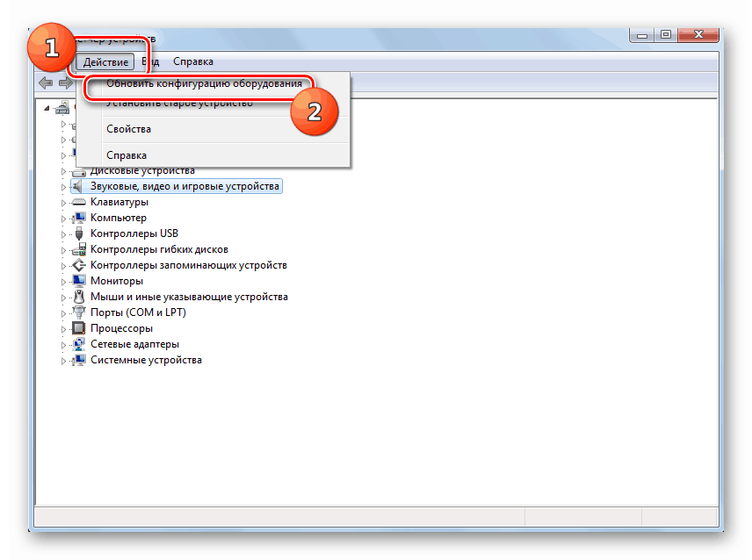
Task: Select the Компьютер tree item
Action: (x=119, y=218)
